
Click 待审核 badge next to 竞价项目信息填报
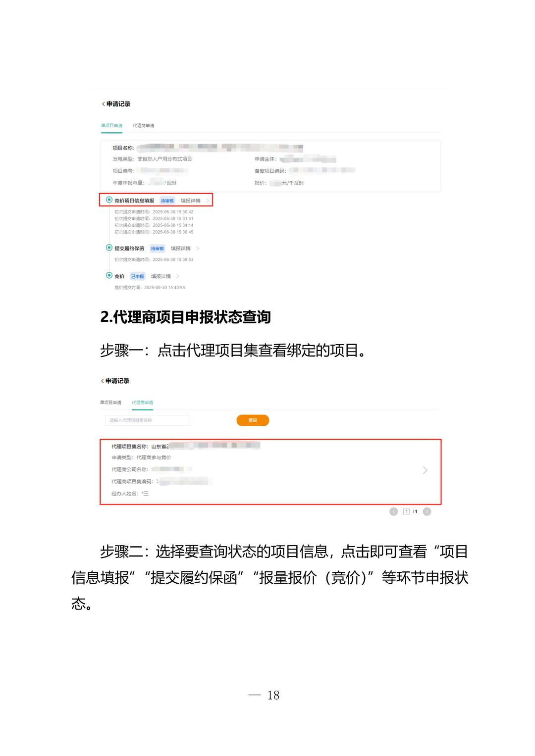pyautogui.click(x=167, y=201)
